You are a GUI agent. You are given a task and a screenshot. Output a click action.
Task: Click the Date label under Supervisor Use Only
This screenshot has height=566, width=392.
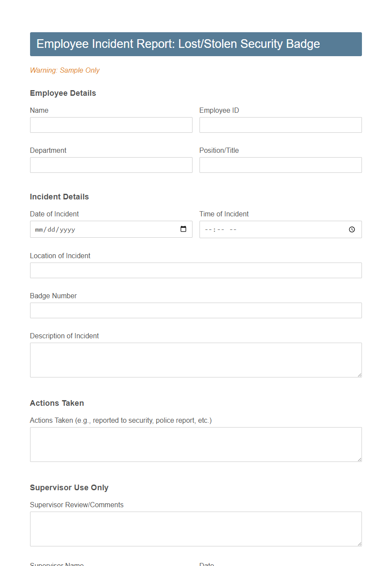[206, 564]
